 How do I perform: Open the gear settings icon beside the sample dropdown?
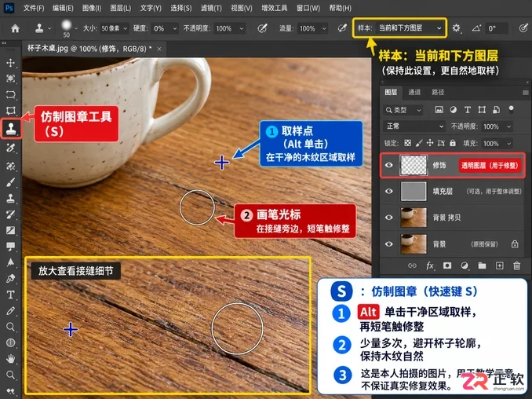coord(457,27)
